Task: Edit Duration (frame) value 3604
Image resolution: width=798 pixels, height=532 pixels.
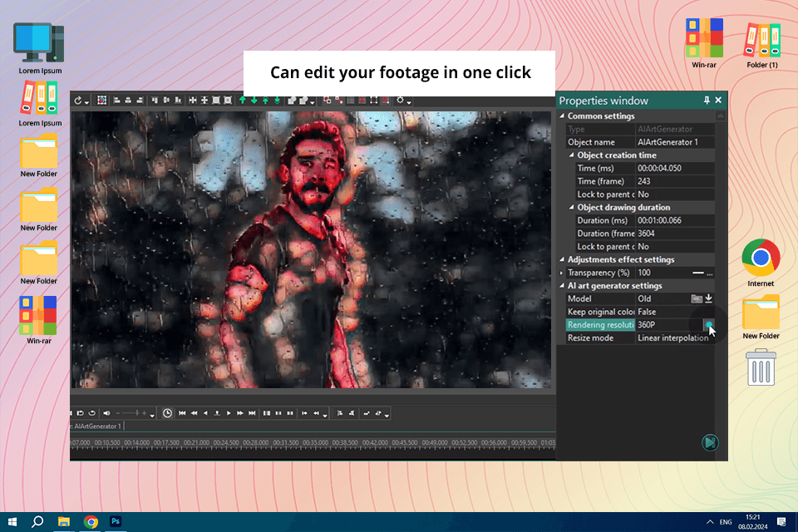Action: click(675, 234)
